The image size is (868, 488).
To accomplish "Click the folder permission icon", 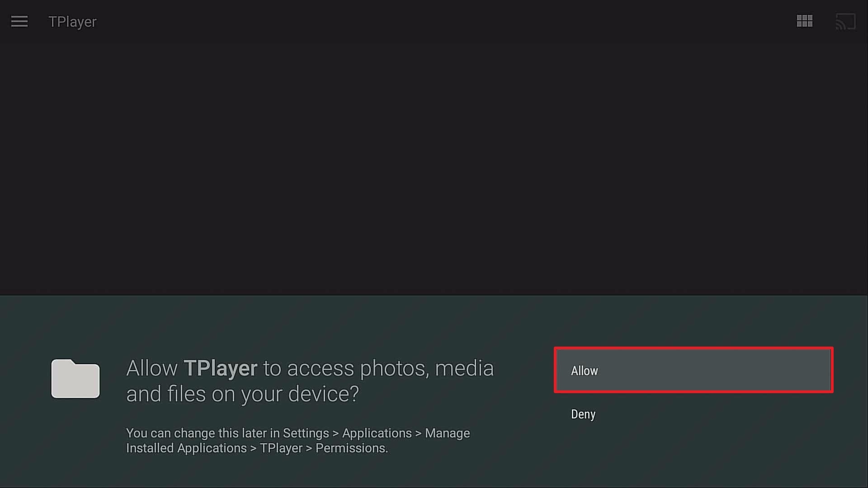I will click(x=75, y=379).
